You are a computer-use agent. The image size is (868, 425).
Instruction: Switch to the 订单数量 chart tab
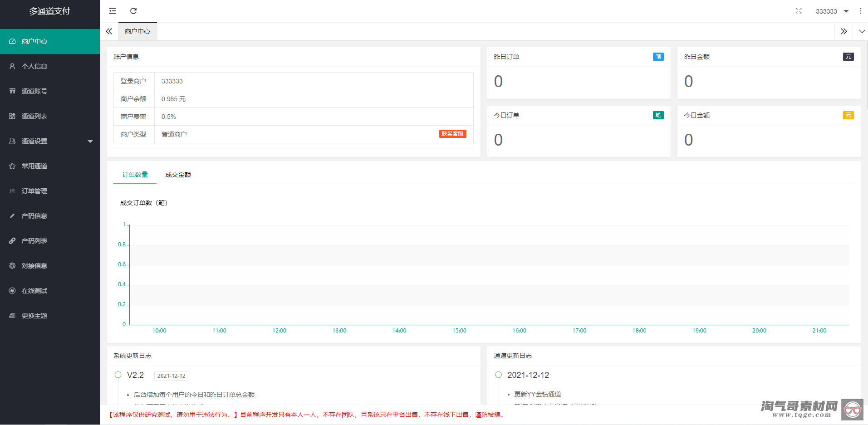coord(135,175)
